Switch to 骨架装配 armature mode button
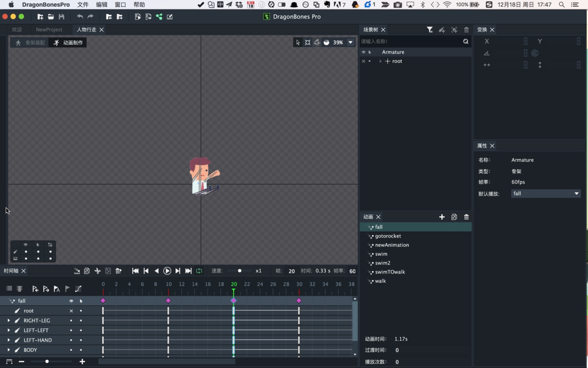The width and height of the screenshot is (588, 368). [x=30, y=43]
